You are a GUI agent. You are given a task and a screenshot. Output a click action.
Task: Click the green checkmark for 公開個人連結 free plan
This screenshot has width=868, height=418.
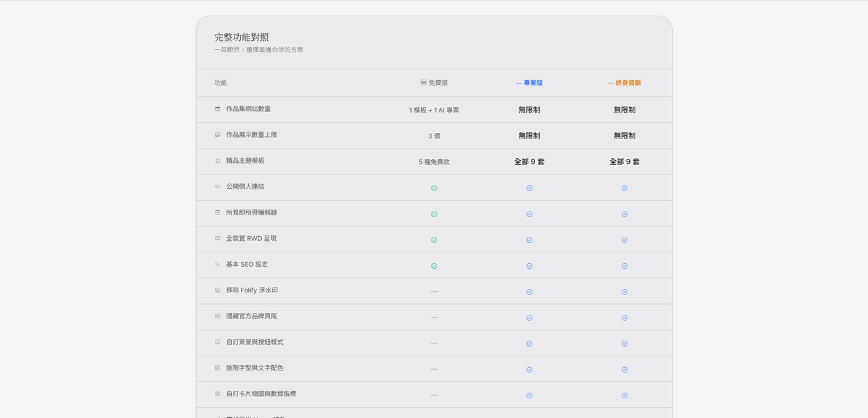point(434,188)
